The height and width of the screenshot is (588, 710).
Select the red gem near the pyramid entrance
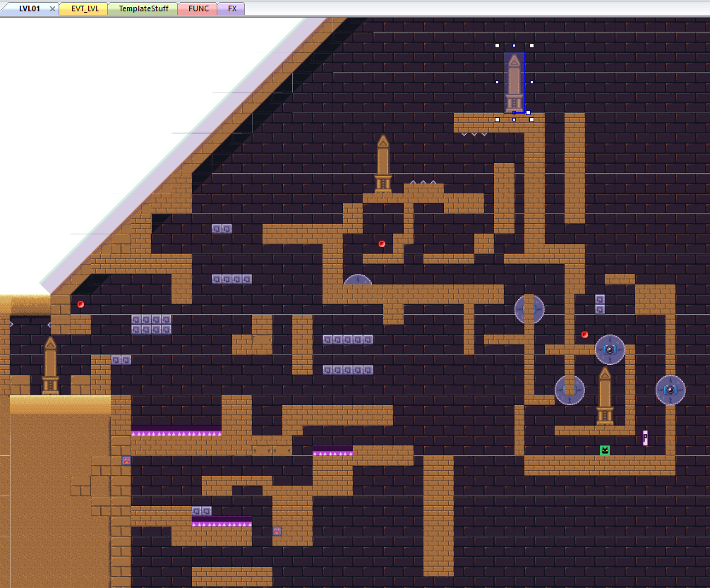pos(80,304)
